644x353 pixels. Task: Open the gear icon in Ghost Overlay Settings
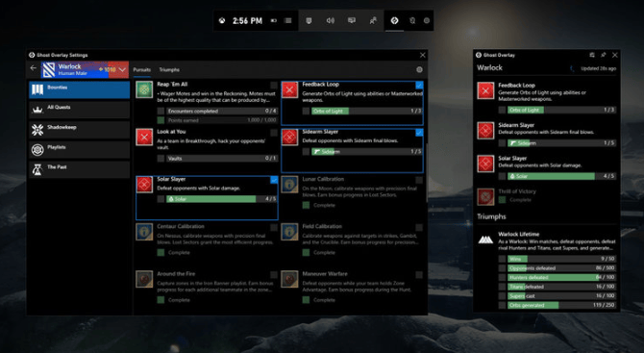419,69
